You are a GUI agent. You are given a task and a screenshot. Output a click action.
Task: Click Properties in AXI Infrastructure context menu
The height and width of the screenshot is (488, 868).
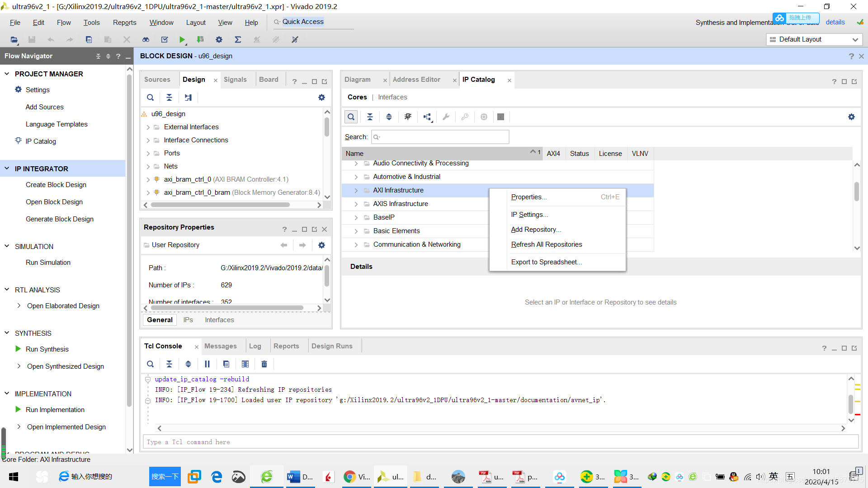527,197
